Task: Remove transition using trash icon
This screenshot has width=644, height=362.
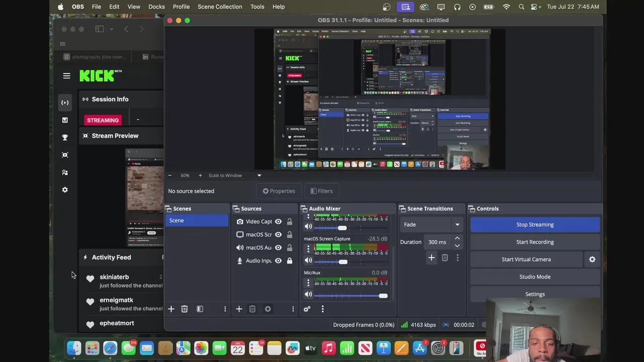Action: click(445, 257)
